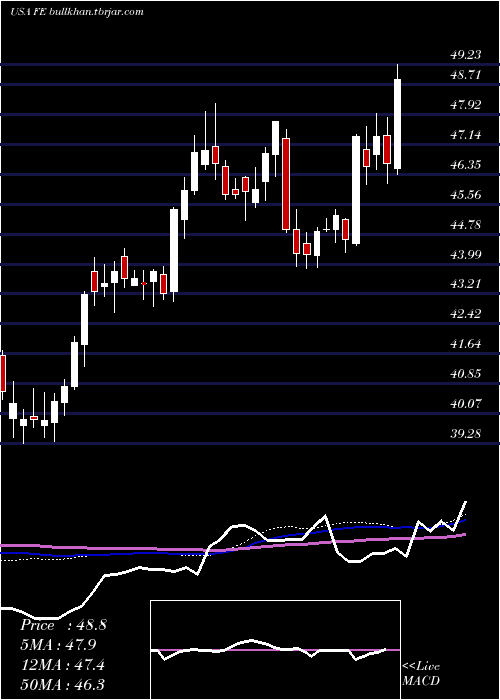Image resolution: width=500 pixels, height=700 pixels.
Task: Click the '50MA : 46.3' value
Action: pyautogui.click(x=62, y=684)
